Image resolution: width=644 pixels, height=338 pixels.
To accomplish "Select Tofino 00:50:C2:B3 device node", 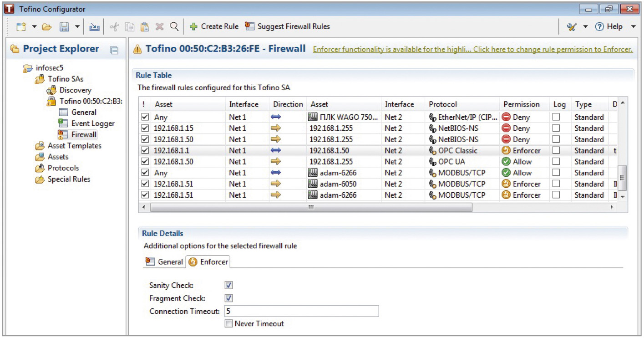I will point(85,101).
